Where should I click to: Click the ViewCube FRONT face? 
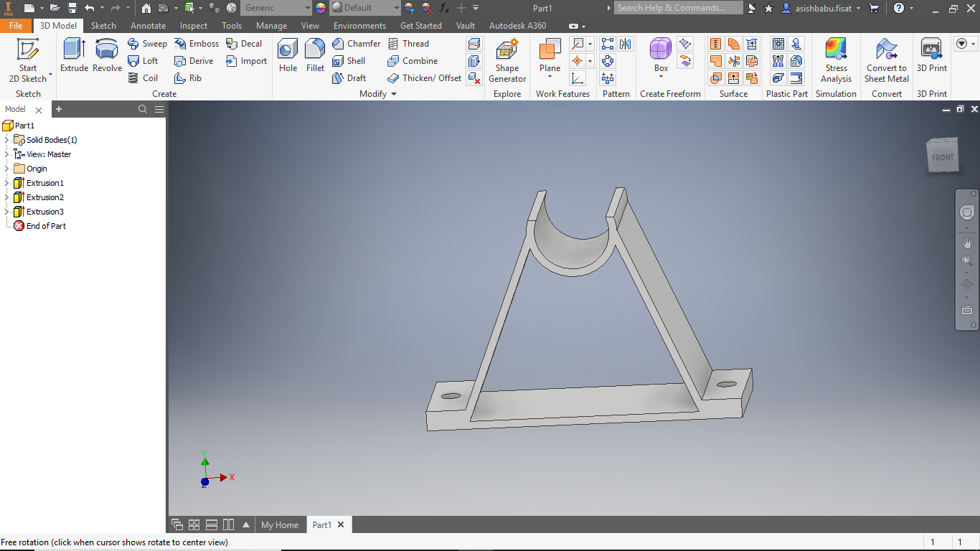tap(943, 157)
